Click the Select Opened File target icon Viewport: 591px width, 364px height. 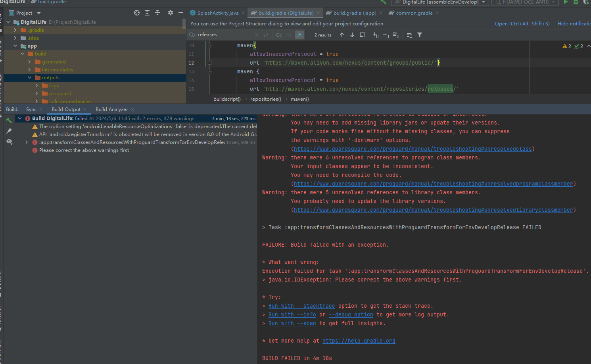coord(137,13)
